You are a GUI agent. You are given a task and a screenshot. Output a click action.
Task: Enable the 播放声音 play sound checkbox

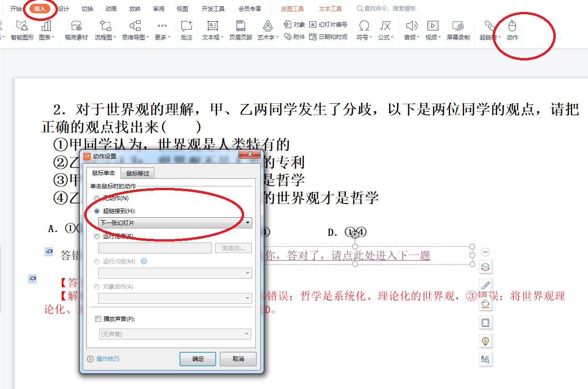click(98, 319)
